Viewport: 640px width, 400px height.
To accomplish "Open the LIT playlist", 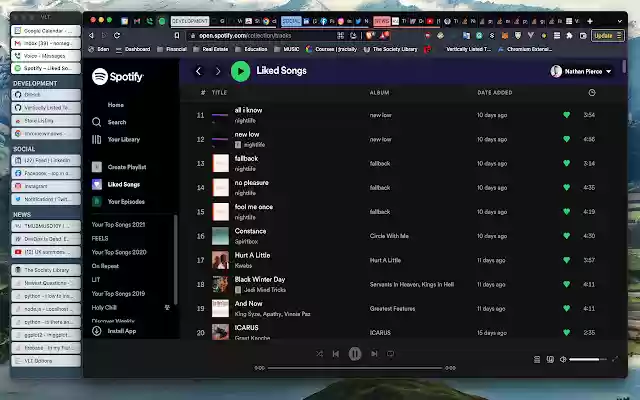I will click(96, 280).
